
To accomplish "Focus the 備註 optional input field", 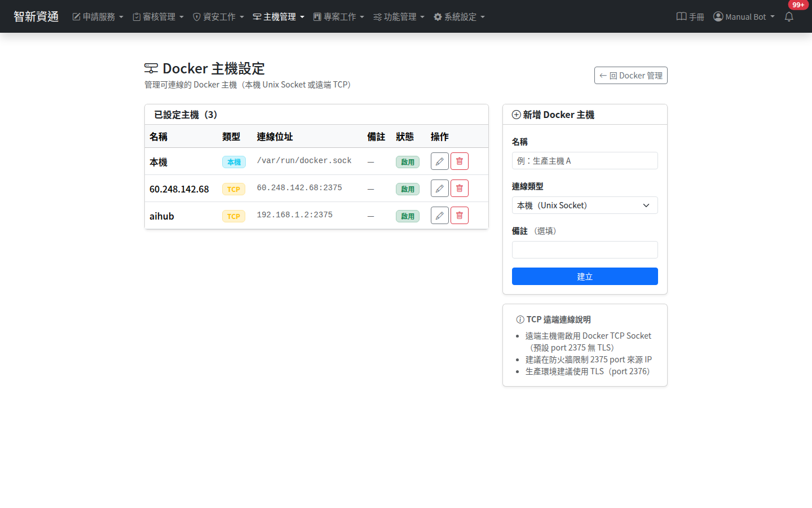I will (x=585, y=250).
